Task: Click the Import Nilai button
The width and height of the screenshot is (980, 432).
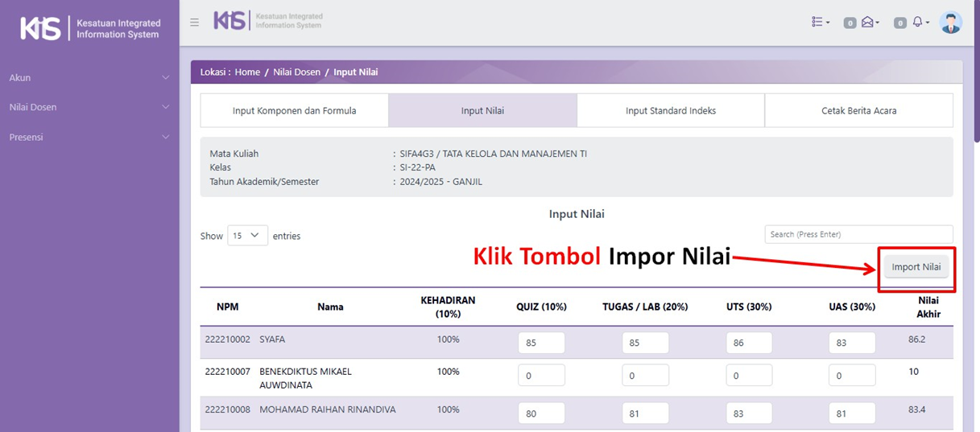Action: pyautogui.click(x=916, y=267)
